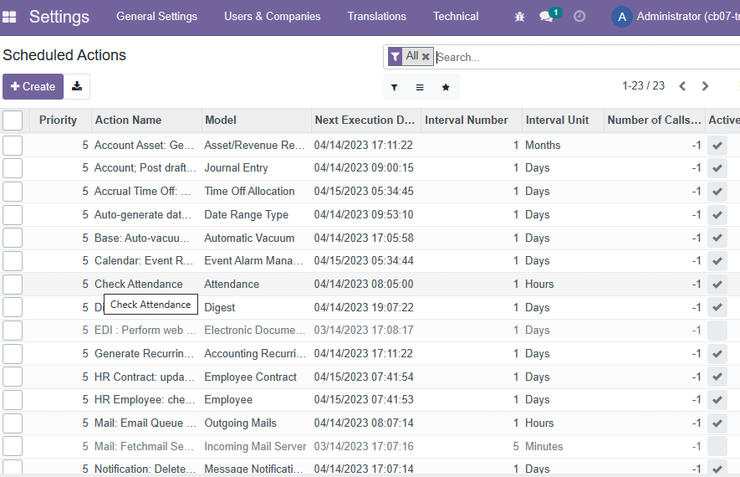Open the Users & Companies menu
The width and height of the screenshot is (740, 477).
[272, 17]
